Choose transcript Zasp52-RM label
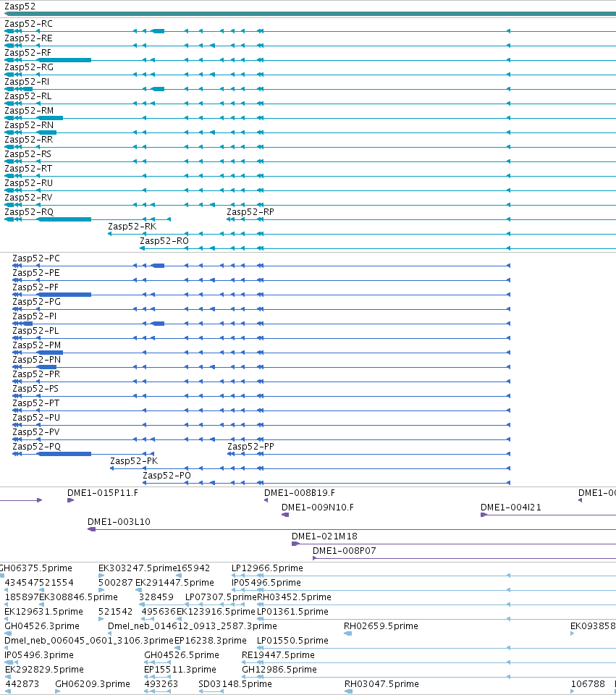 29,111
